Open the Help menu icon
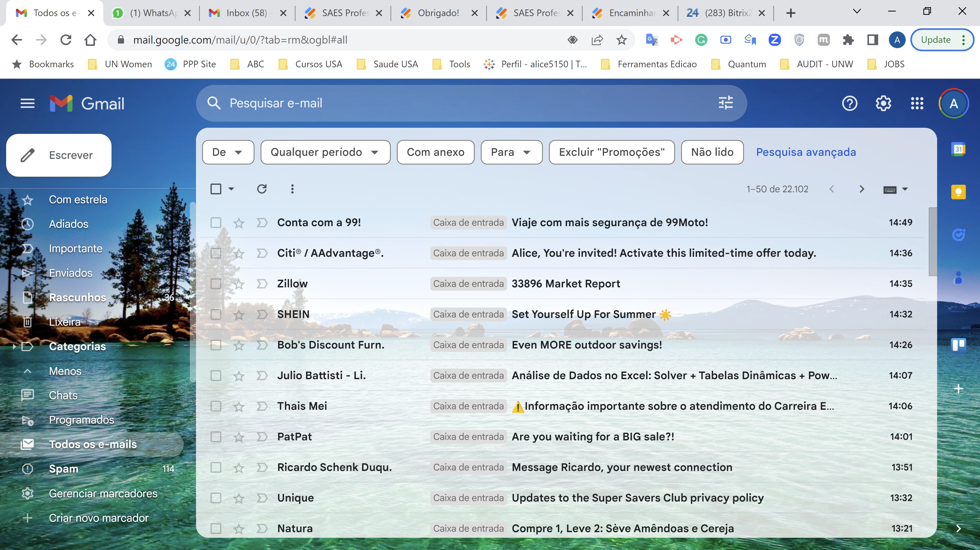The width and height of the screenshot is (980, 550). click(x=849, y=103)
